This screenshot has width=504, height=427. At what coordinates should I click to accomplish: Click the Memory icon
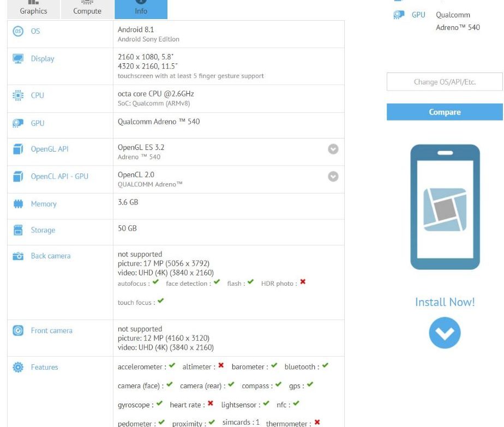tap(18, 204)
